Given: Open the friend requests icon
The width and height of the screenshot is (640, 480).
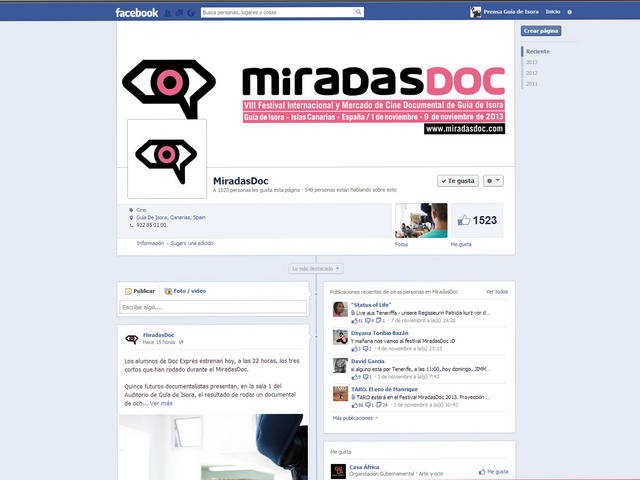Looking at the screenshot, I should (x=166, y=12).
